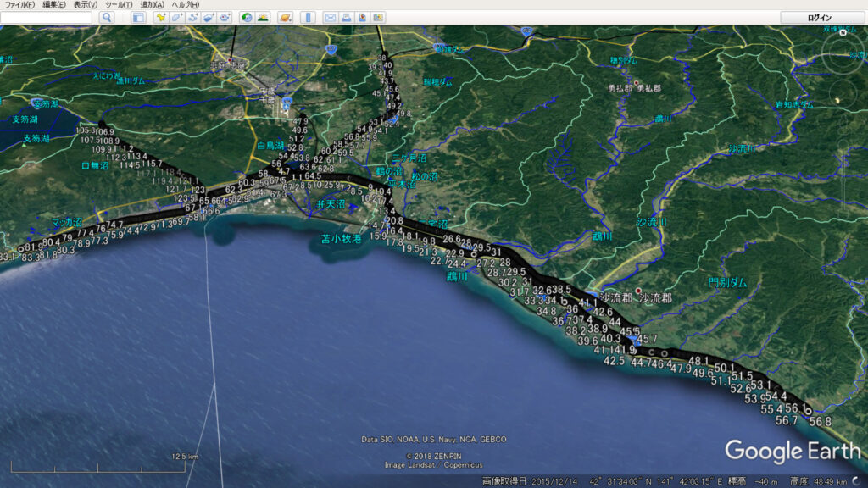Viewport: 868px width, 488px height.
Task: Click the Print icon in the toolbar
Action: coord(346,17)
